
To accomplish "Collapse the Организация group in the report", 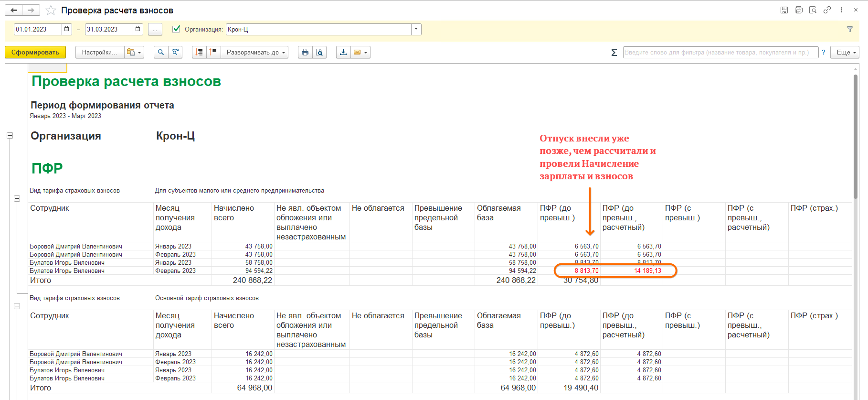I will [x=10, y=136].
